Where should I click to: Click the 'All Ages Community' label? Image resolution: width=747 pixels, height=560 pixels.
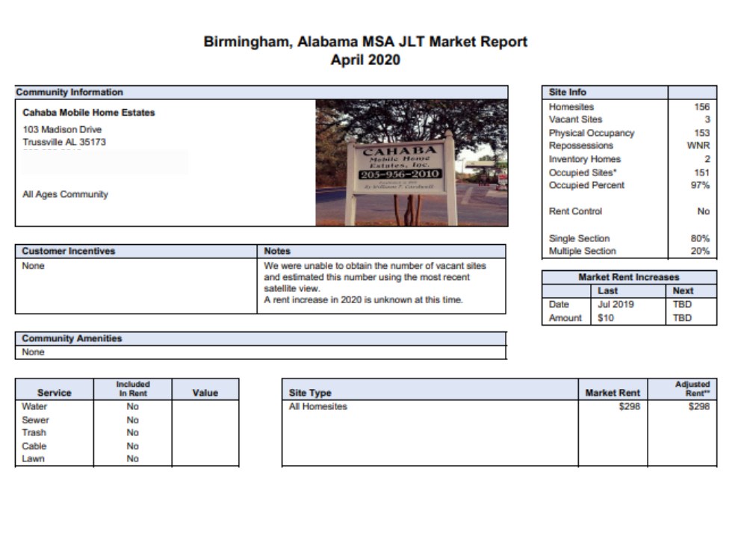click(x=65, y=194)
